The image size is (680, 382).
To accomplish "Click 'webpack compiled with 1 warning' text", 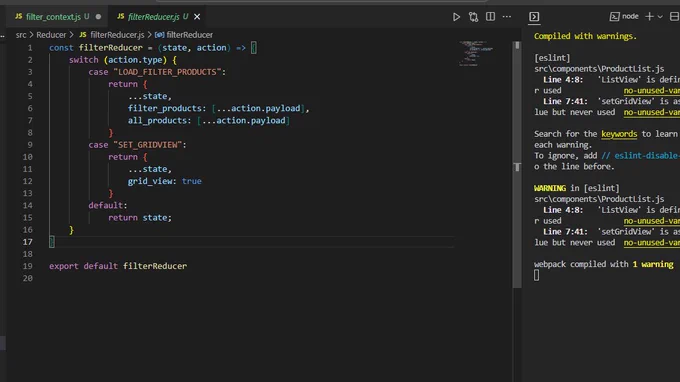I will 604,264.
